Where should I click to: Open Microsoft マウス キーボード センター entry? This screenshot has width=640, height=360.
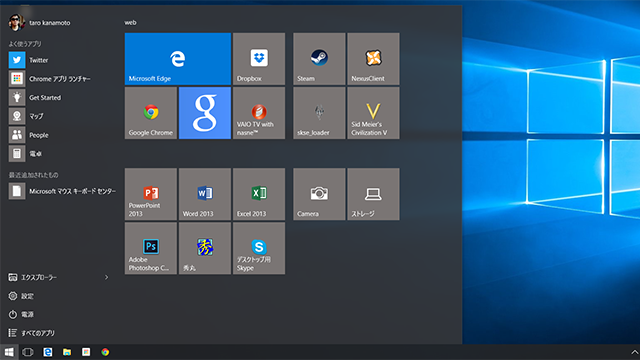[x=61, y=191]
